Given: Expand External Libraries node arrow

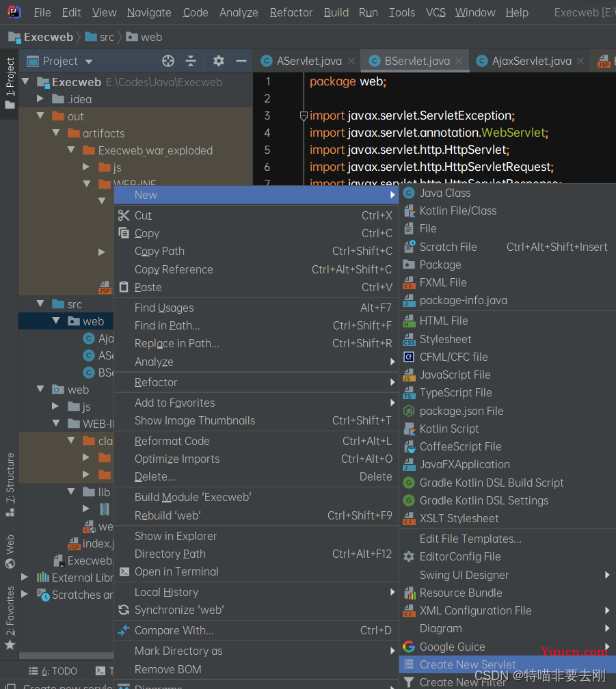Looking at the screenshot, I should click(25, 577).
